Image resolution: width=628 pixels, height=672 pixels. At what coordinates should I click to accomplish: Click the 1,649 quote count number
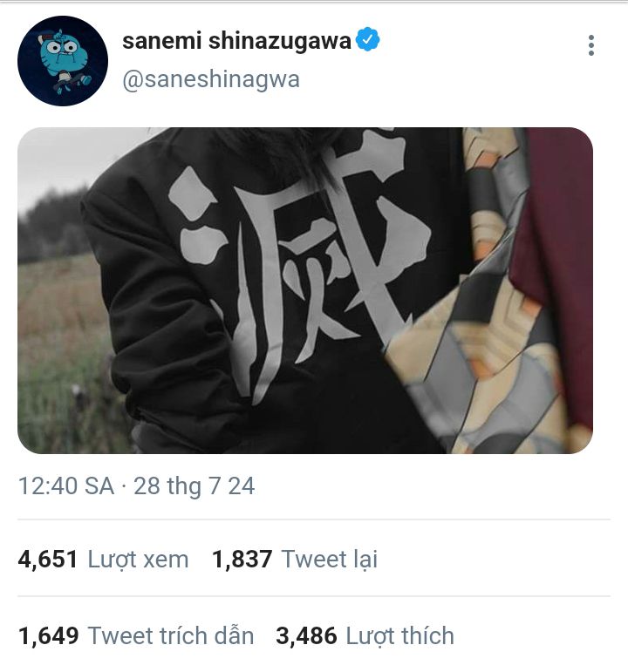pos(48,635)
